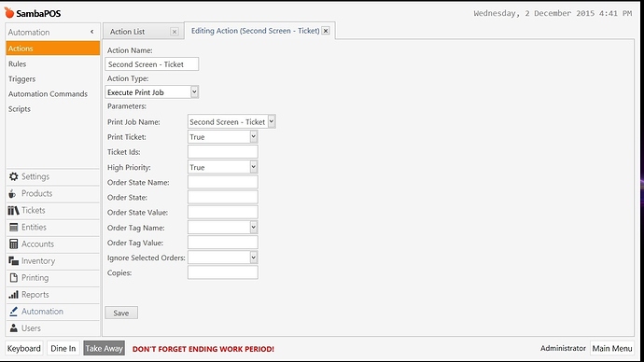This screenshot has height=362, width=644.
Task: Click the Take Away button
Action: (104, 348)
